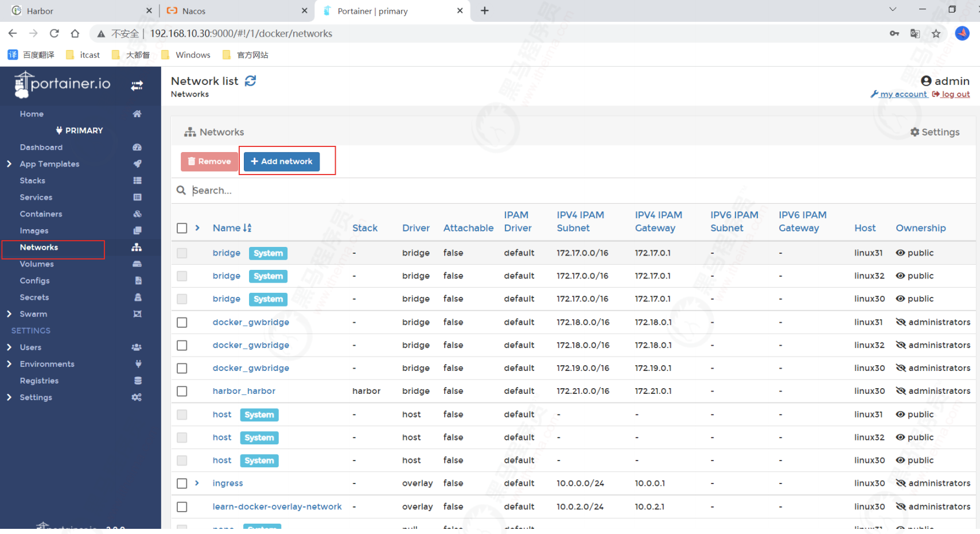Click the Stacks list icon
Screen dimensions: 980x534
point(137,180)
